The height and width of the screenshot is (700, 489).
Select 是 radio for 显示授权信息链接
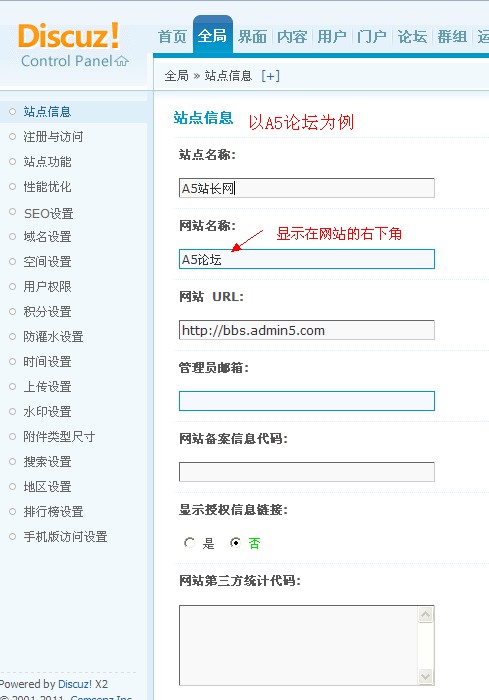click(x=189, y=543)
